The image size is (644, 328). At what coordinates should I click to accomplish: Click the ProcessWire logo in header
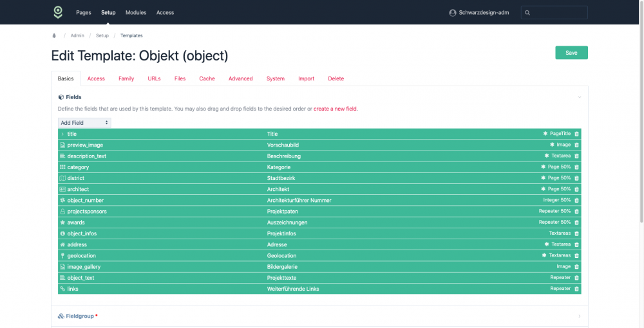tap(58, 12)
